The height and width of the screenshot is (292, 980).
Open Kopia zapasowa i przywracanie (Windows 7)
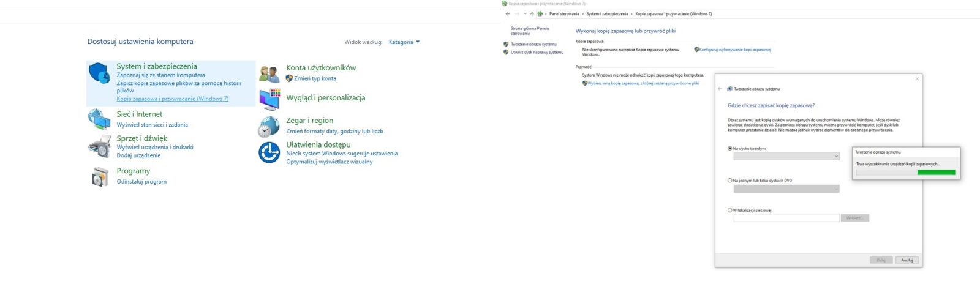(173, 99)
